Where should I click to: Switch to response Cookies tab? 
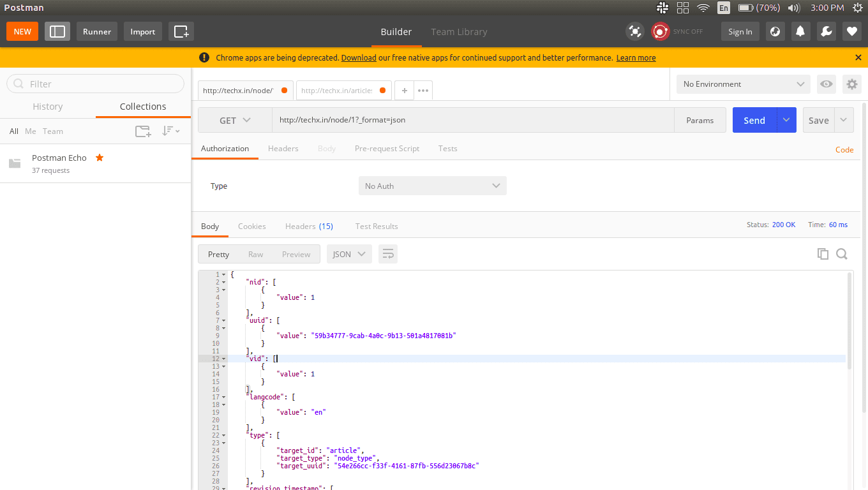[x=252, y=226]
